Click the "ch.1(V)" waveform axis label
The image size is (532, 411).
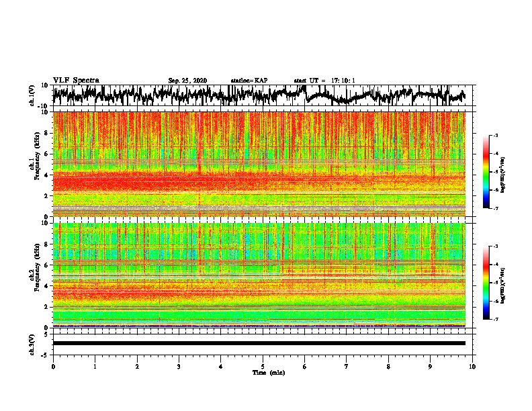[33, 95]
